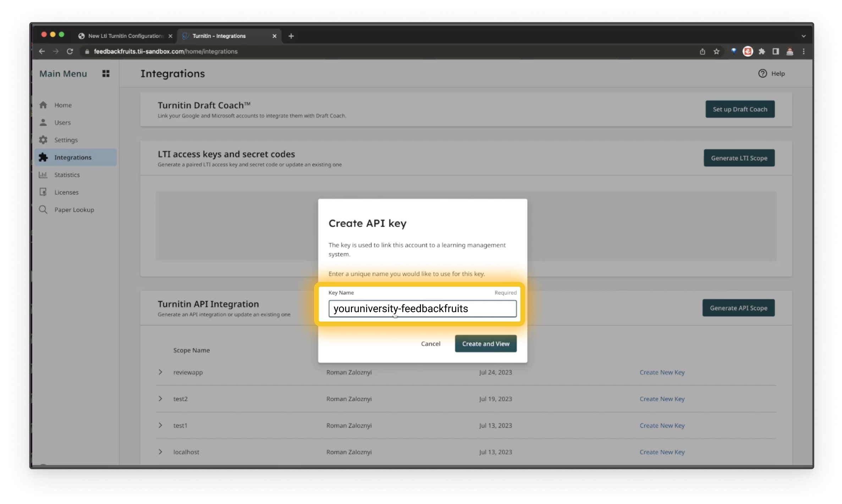This screenshot has height=504, width=842.
Task: Click Create New Key for reviewapp
Action: 662,372
